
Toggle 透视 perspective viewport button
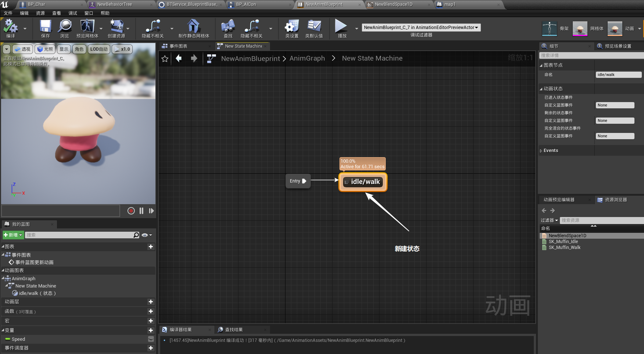pos(23,49)
